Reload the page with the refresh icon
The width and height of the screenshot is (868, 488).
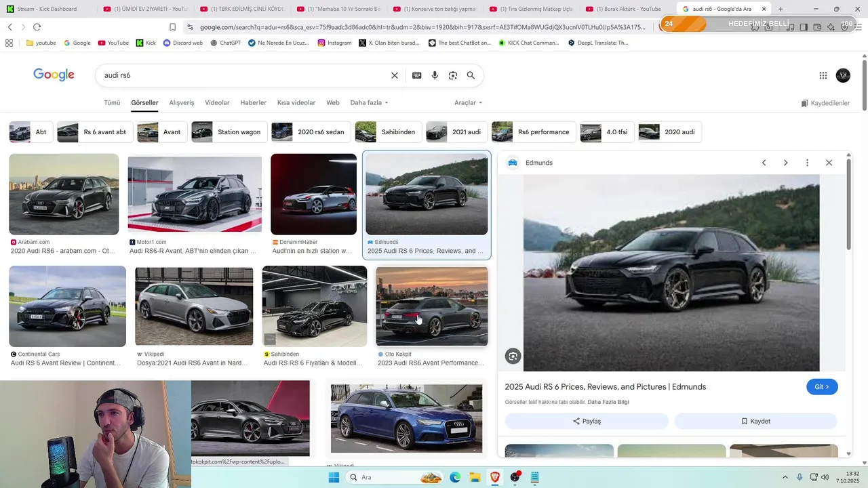coord(37,26)
